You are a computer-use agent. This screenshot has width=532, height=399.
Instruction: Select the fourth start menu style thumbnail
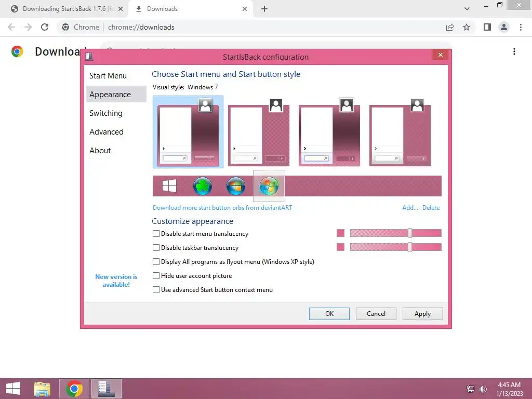pyautogui.click(x=400, y=132)
